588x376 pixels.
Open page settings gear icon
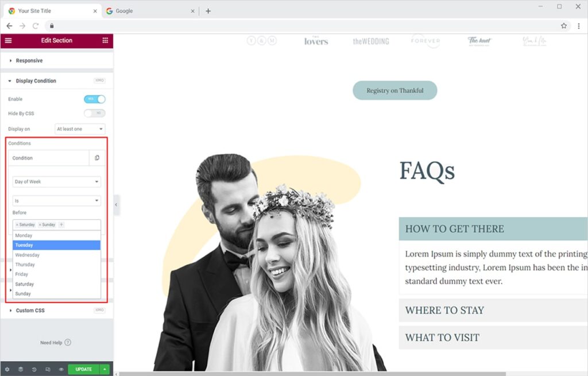7,369
